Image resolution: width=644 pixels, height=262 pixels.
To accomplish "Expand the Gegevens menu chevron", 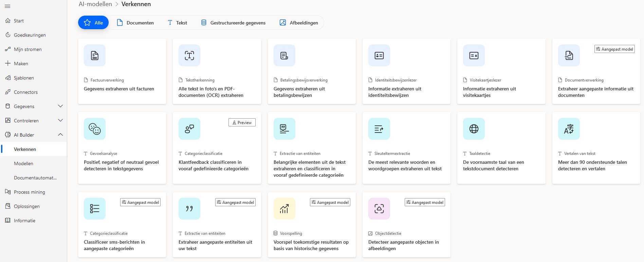I will 60,106.
